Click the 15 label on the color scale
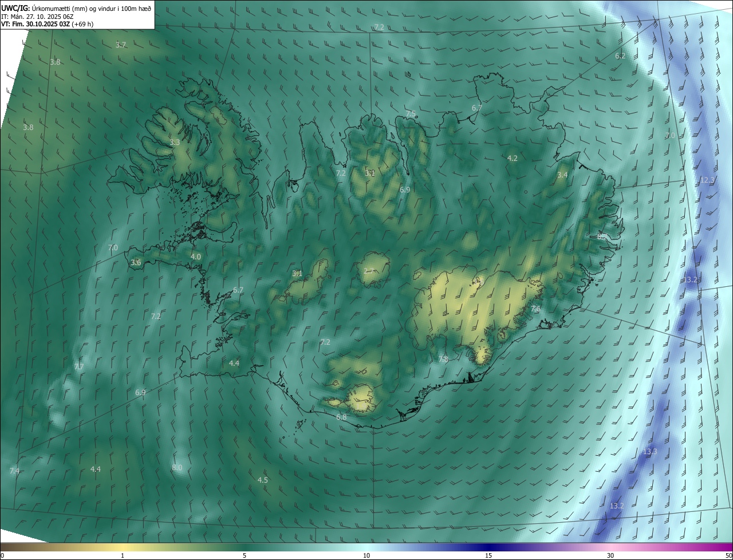The image size is (733, 560). click(488, 555)
